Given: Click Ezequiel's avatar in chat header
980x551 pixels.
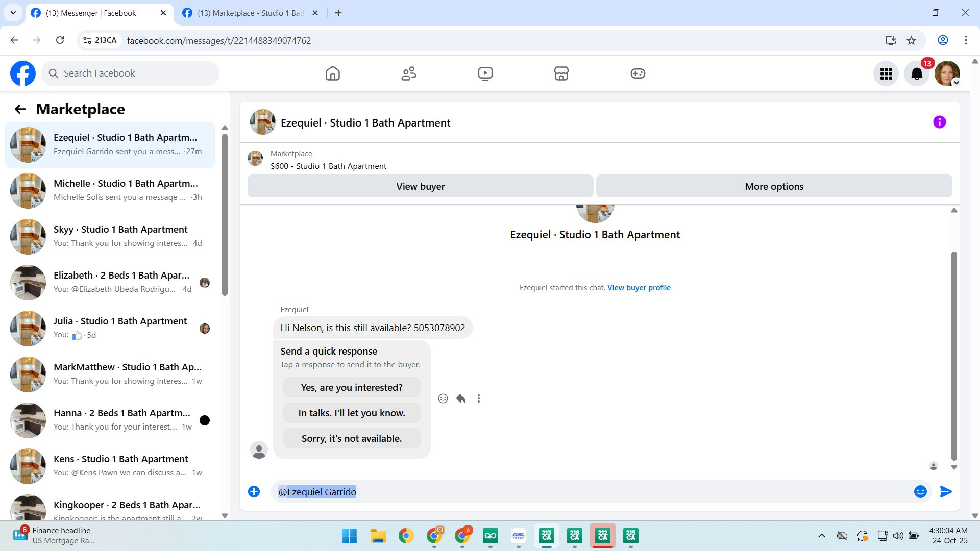Looking at the screenshot, I should coord(262,122).
